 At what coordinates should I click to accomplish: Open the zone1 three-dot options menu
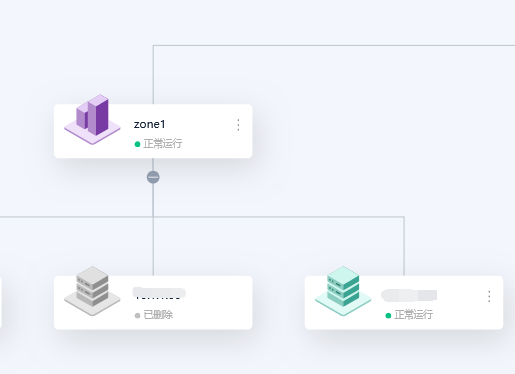click(x=238, y=125)
